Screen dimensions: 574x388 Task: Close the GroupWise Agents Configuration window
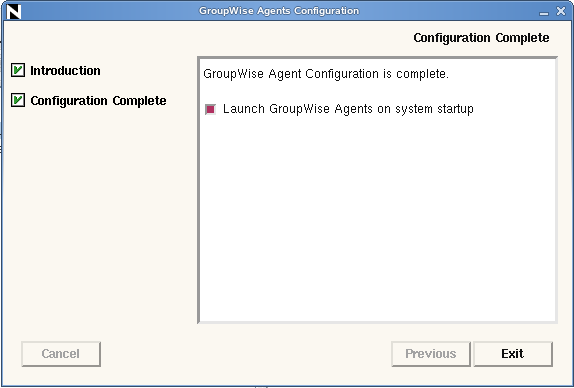point(561,11)
